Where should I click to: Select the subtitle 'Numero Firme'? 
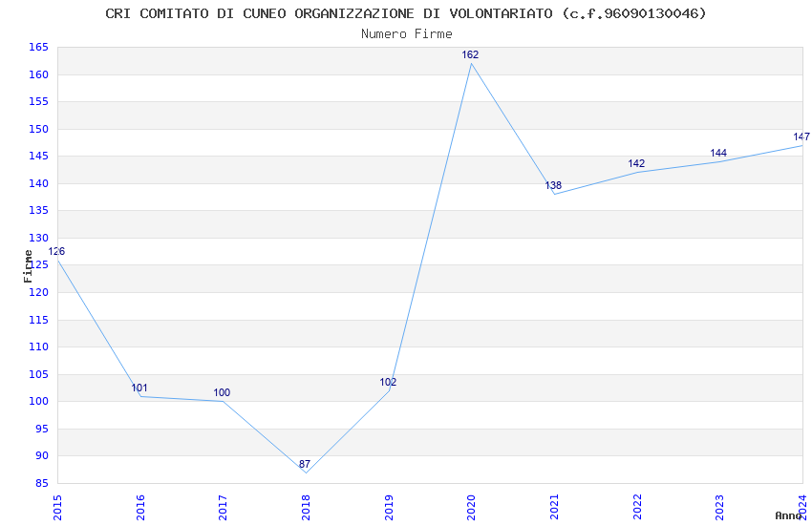(407, 33)
